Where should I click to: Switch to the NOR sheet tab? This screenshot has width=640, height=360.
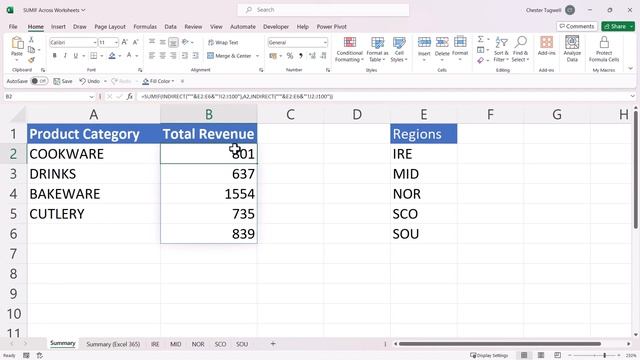[x=198, y=344]
